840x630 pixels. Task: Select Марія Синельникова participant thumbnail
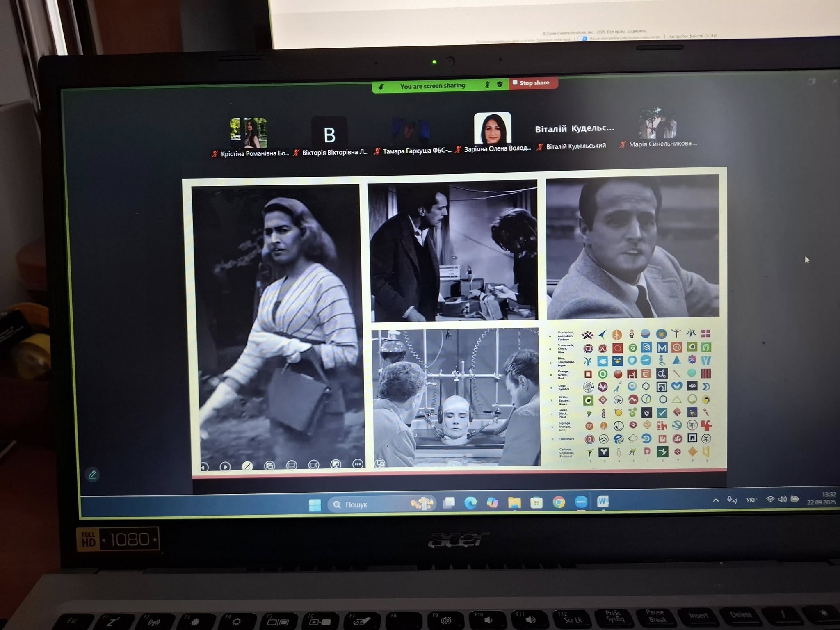(657, 123)
